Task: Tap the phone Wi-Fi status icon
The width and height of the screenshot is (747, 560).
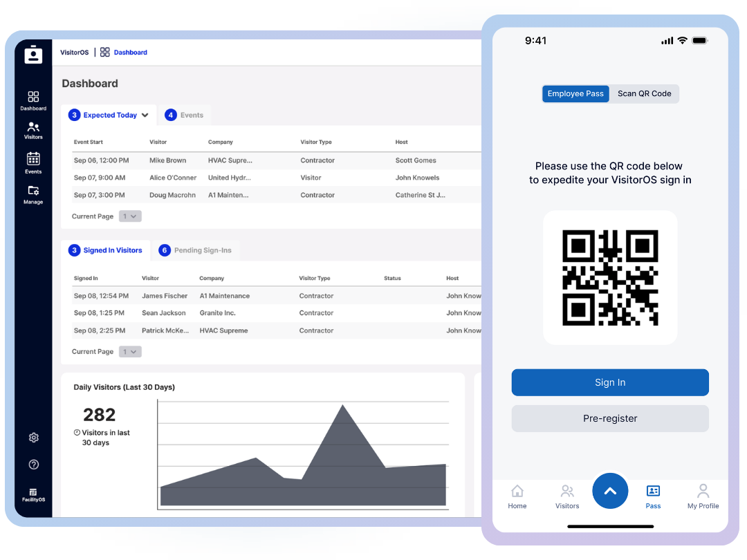Action: click(682, 41)
